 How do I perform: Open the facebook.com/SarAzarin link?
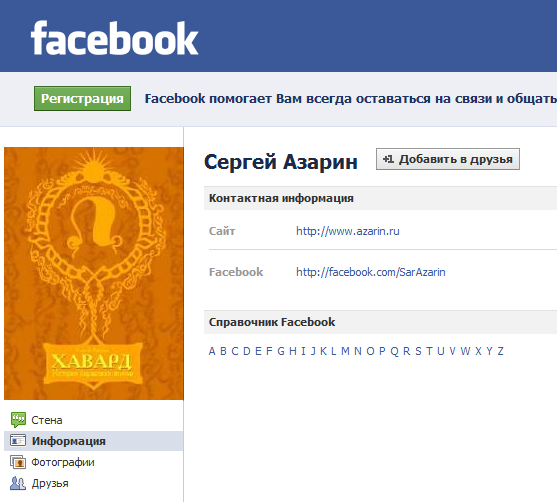tap(371, 272)
